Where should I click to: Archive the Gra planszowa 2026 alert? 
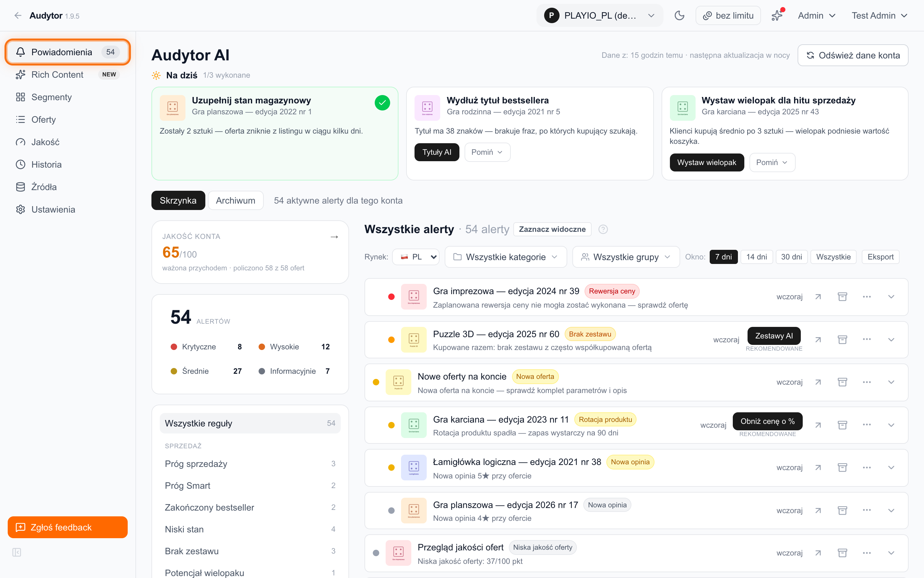[x=842, y=510]
